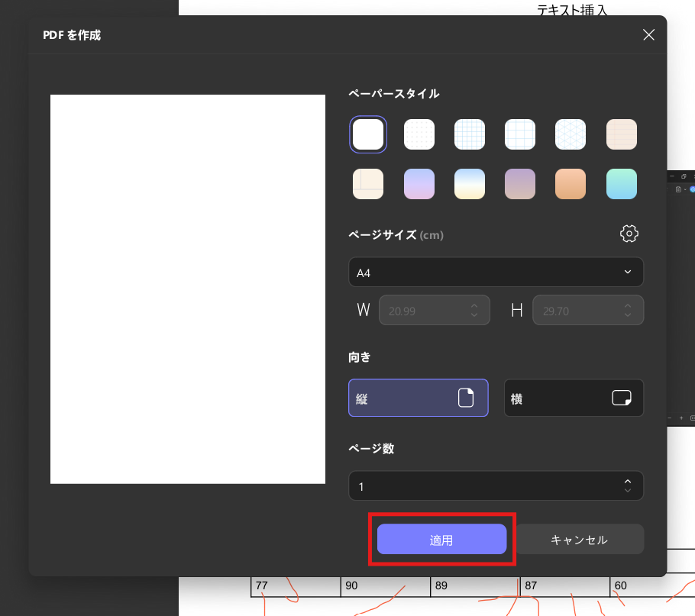Select the mint-to-blue gradient paper
This screenshot has height=616, width=695.
click(x=622, y=184)
